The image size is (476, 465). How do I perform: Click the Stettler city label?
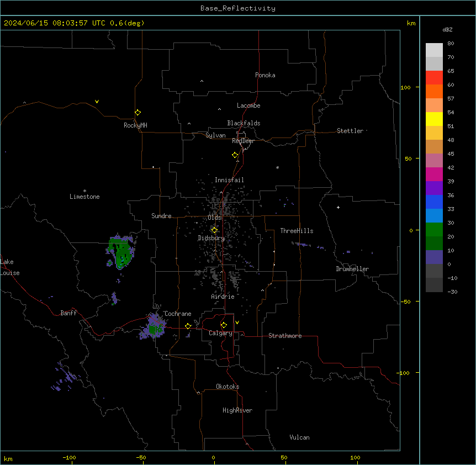(x=350, y=131)
